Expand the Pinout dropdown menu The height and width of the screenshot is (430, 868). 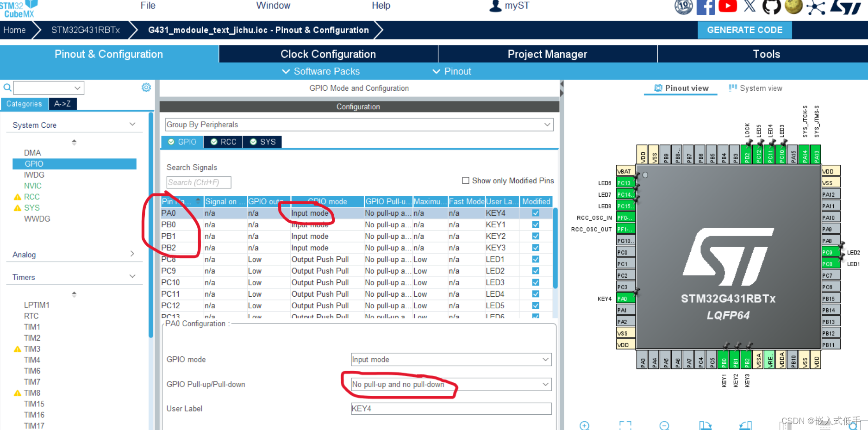pyautogui.click(x=452, y=71)
